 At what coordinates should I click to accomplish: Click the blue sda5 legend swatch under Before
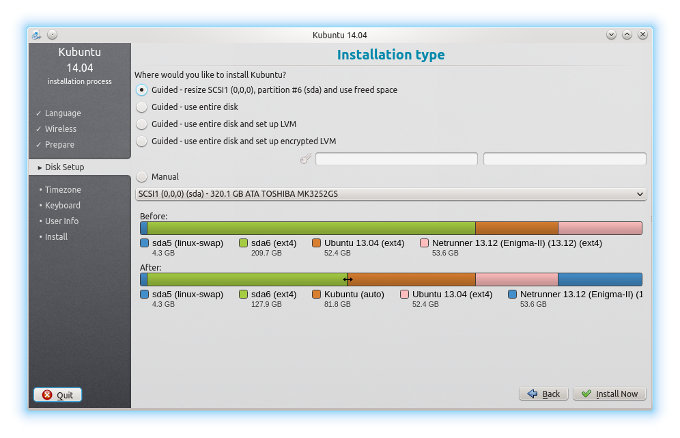144,243
